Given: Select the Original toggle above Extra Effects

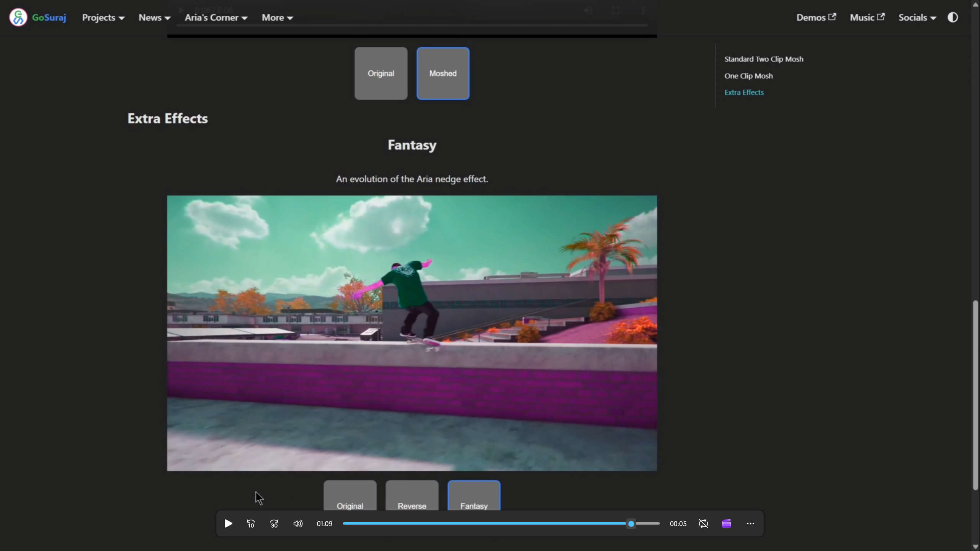Looking at the screenshot, I should click(x=381, y=73).
